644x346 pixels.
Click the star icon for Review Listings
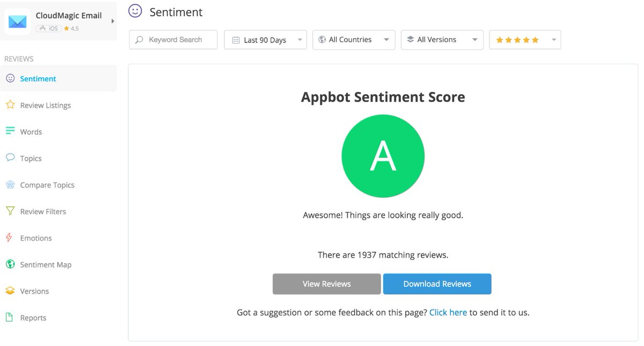pyautogui.click(x=10, y=105)
